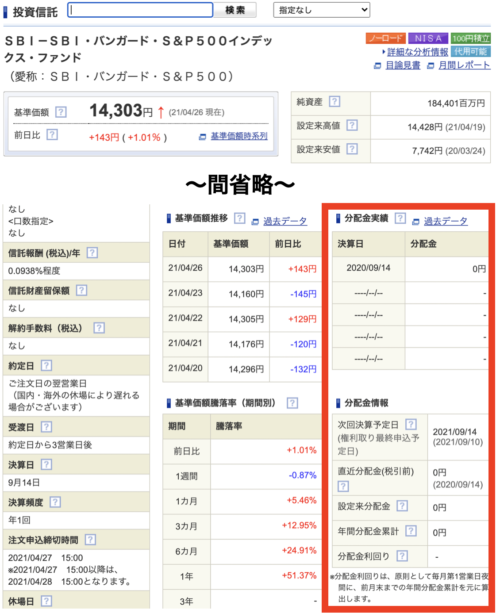Click the 約定日から3営業日後 value
This screenshot has width=500, height=613.
point(50,445)
